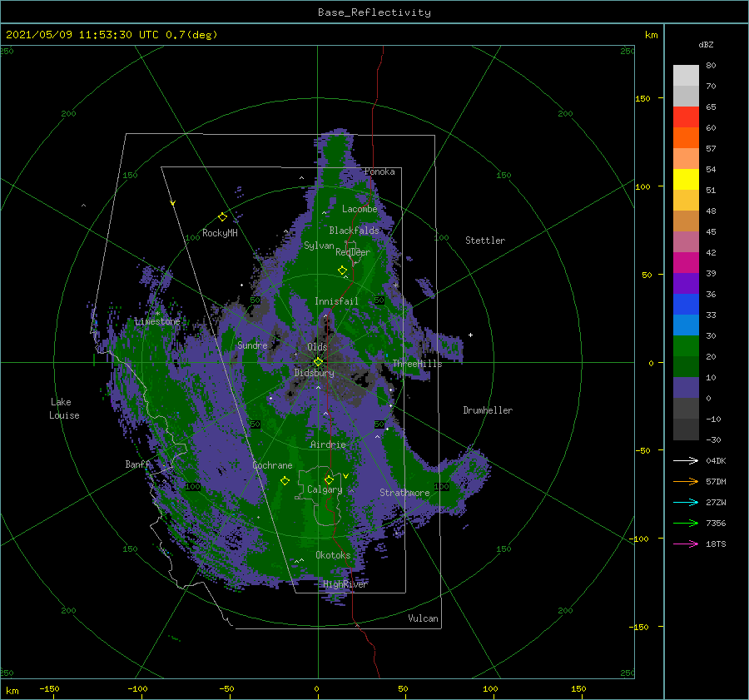This screenshot has height=700, width=749.
Task: Click the Base_Reflectivity title
Action: [374, 12]
